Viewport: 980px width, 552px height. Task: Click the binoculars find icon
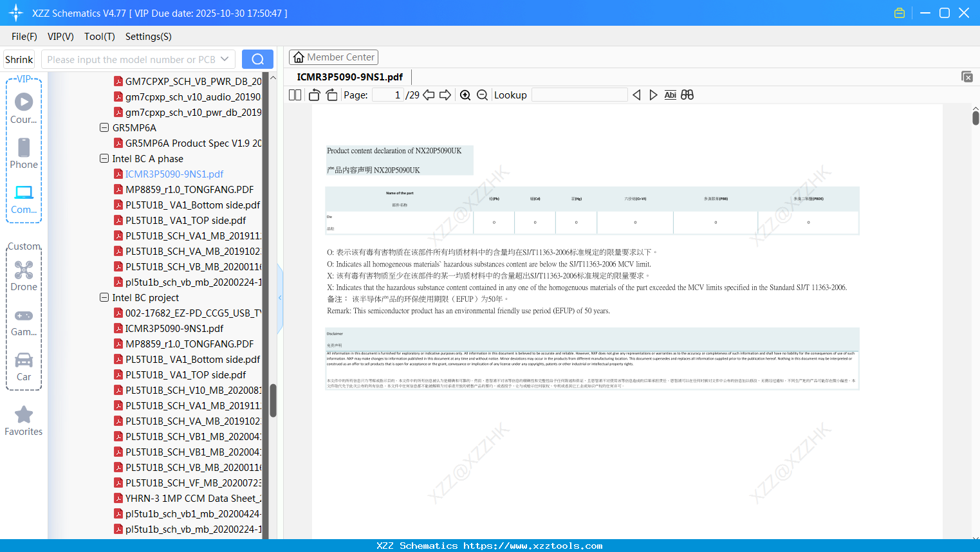[x=687, y=95]
